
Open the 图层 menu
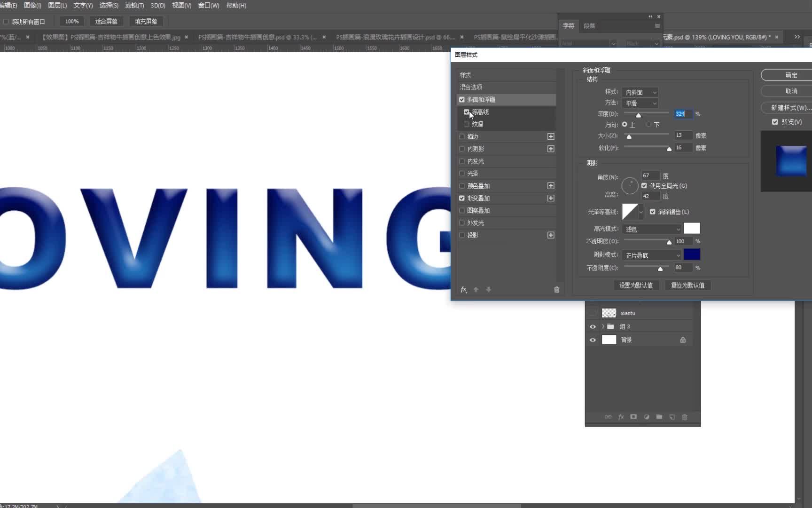57,6
